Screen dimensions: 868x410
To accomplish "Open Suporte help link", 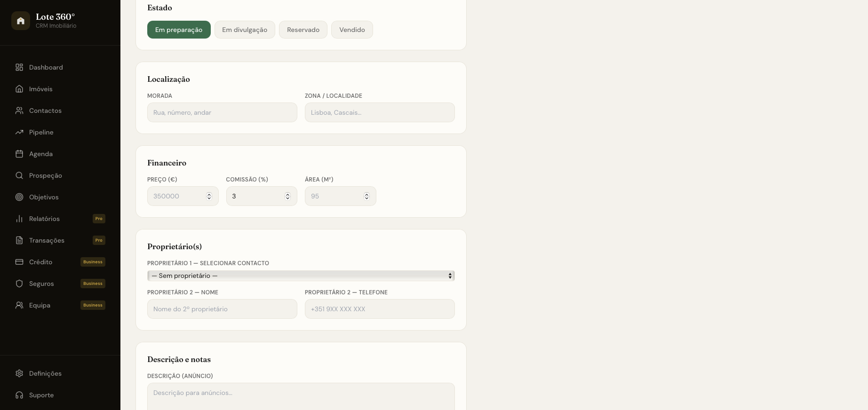I will point(60,395).
